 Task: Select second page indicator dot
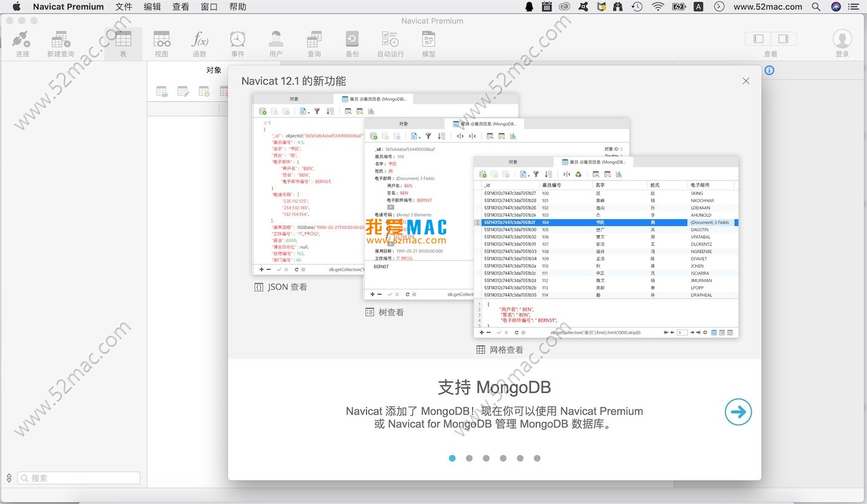tap(469, 459)
